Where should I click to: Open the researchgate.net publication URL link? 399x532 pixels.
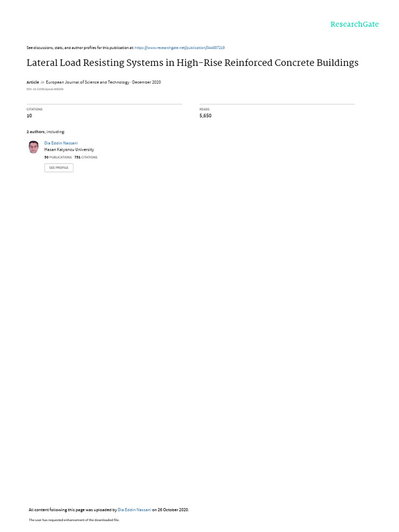(x=179, y=48)
